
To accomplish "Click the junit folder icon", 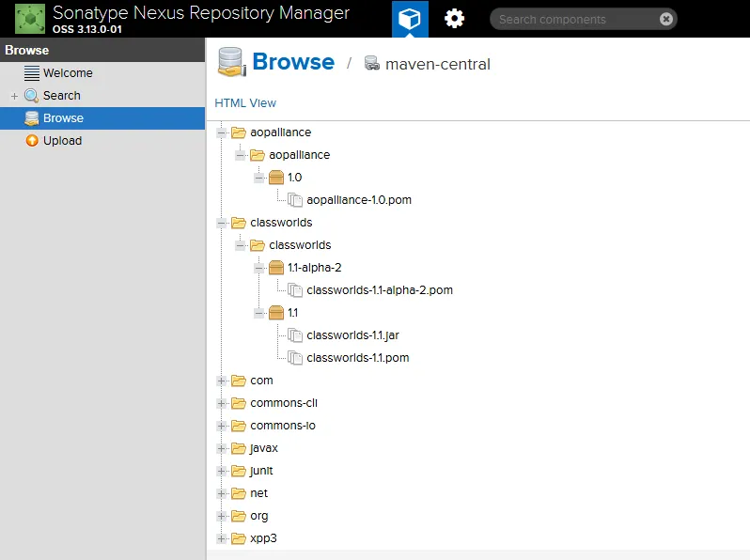I will [x=238, y=471].
